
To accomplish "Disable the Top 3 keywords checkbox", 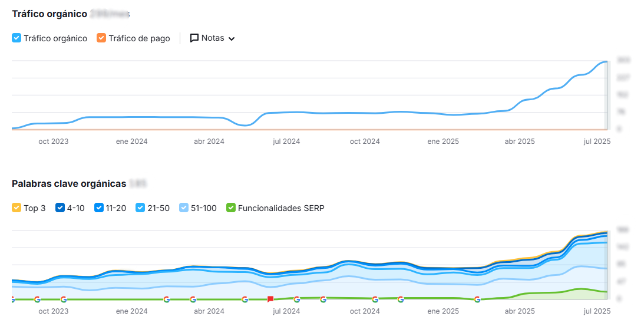I will pyautogui.click(x=16, y=208).
